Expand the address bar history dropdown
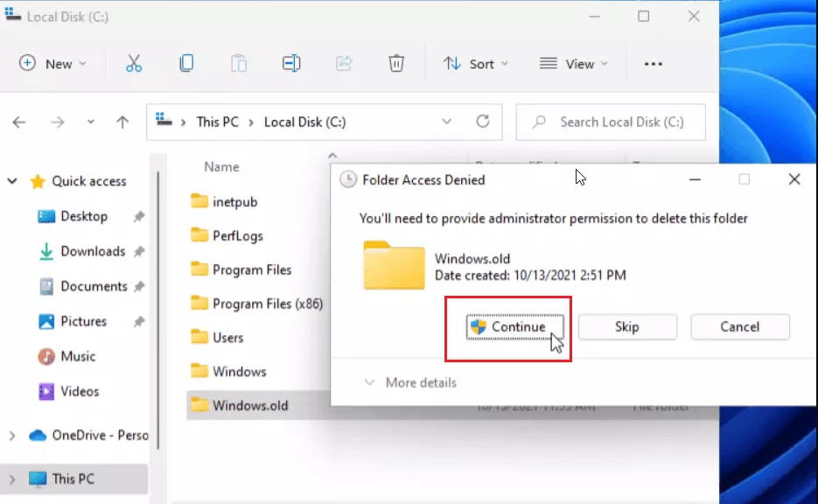The height and width of the screenshot is (504, 818). pyautogui.click(x=446, y=122)
